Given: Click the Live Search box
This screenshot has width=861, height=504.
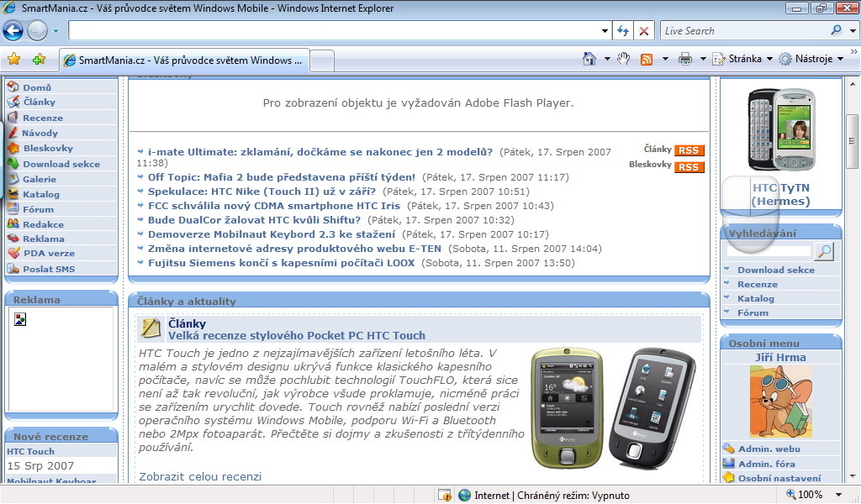Looking at the screenshot, I should point(744,31).
